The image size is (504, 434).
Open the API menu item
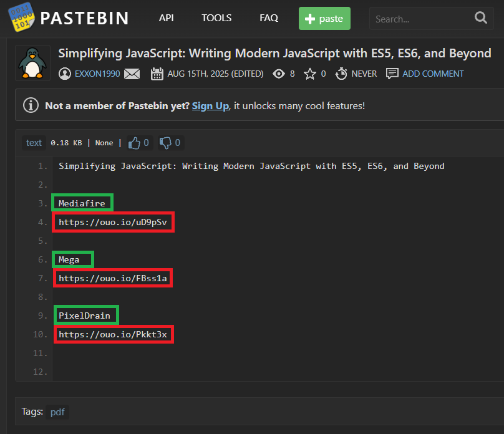click(x=166, y=18)
